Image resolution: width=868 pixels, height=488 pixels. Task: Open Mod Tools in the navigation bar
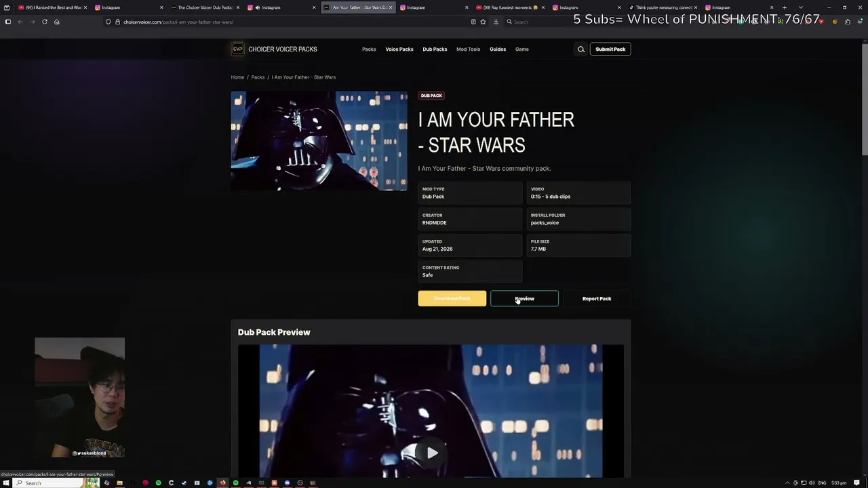468,49
